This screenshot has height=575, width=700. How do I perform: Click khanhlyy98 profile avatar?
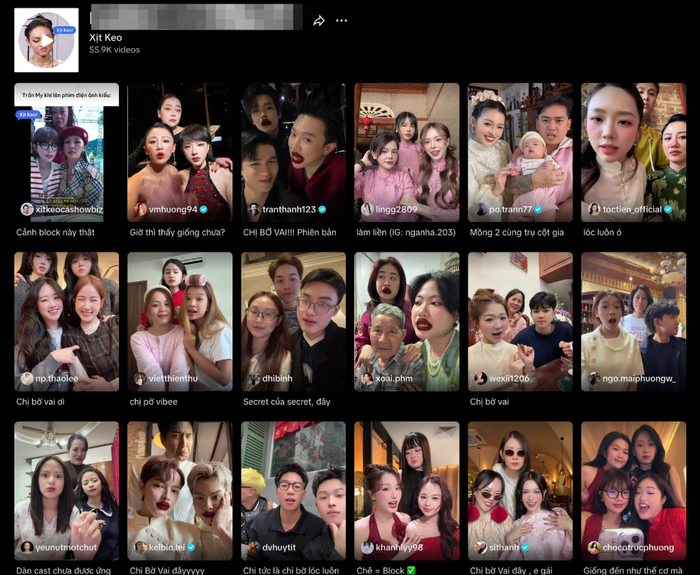(x=367, y=548)
